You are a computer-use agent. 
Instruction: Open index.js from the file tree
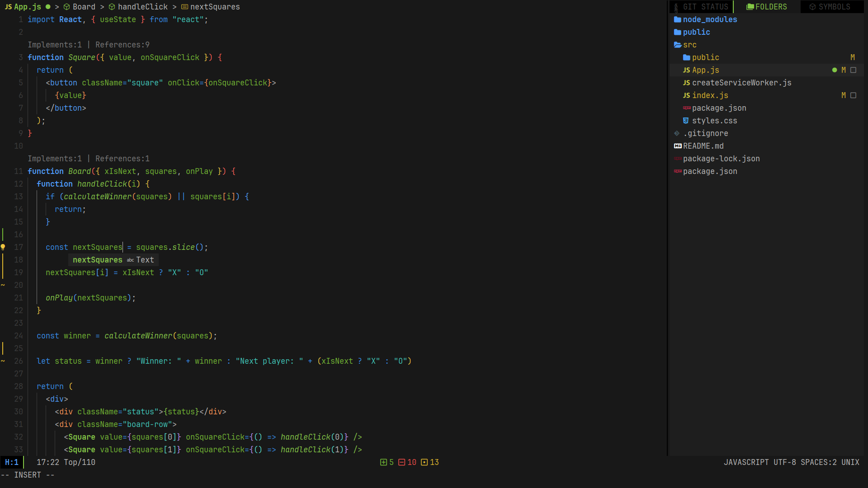(x=710, y=95)
